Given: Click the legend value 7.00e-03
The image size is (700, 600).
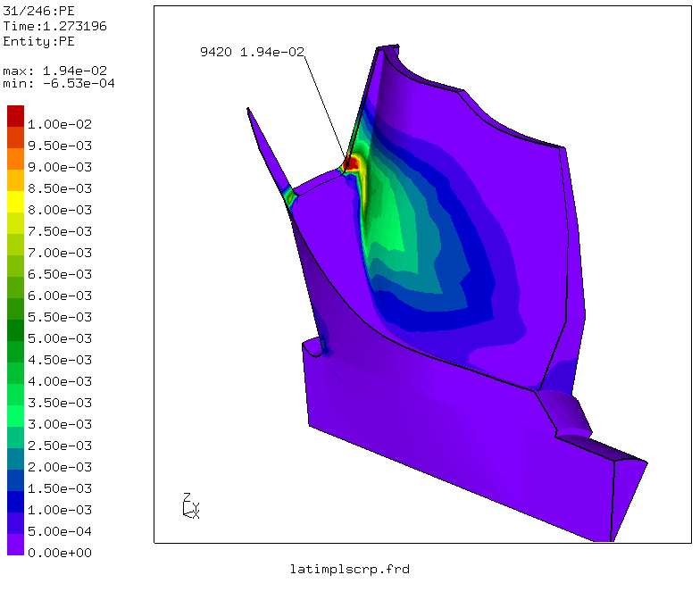Looking at the screenshot, I should (x=60, y=253).
